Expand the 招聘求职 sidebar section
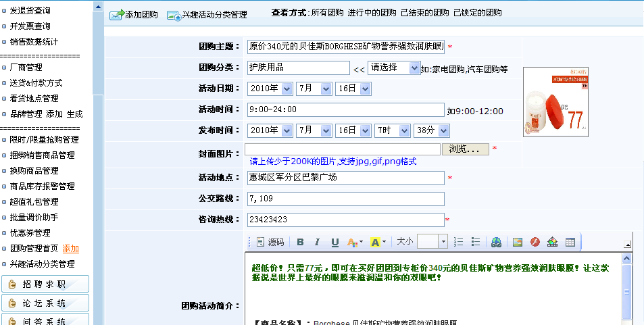 pos(45,284)
